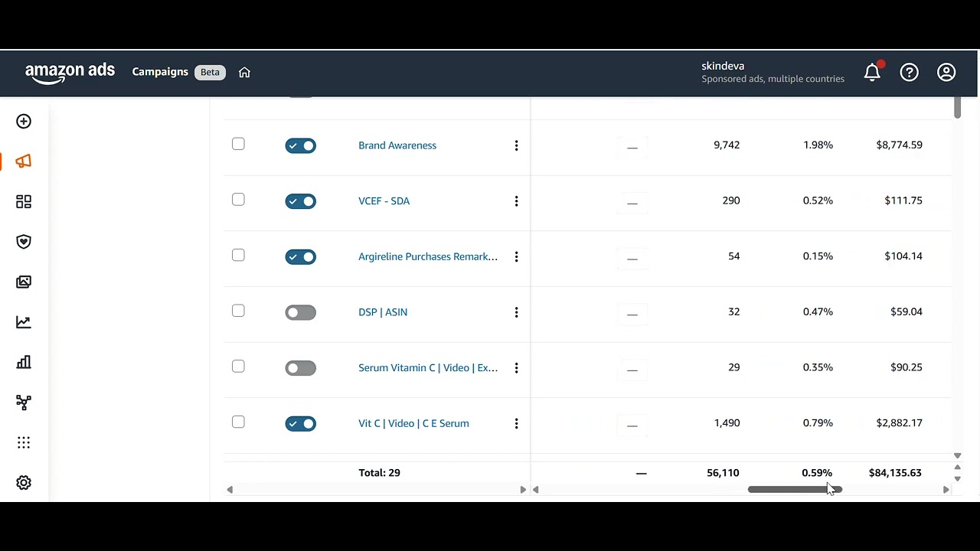Disable the Brand Awareness campaign toggle
The width and height of the screenshot is (980, 551).
click(x=300, y=145)
